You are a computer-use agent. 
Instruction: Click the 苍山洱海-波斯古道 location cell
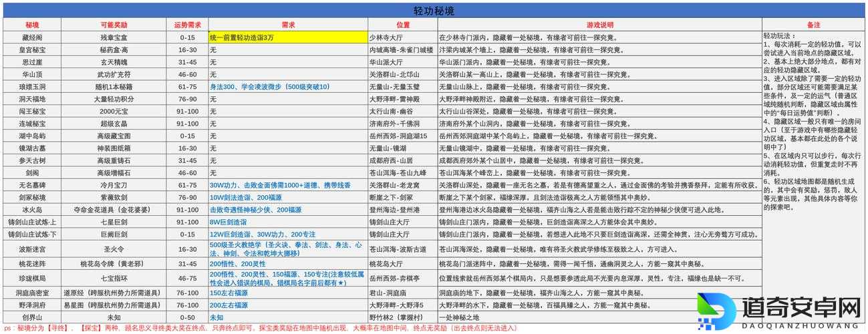[403, 248]
